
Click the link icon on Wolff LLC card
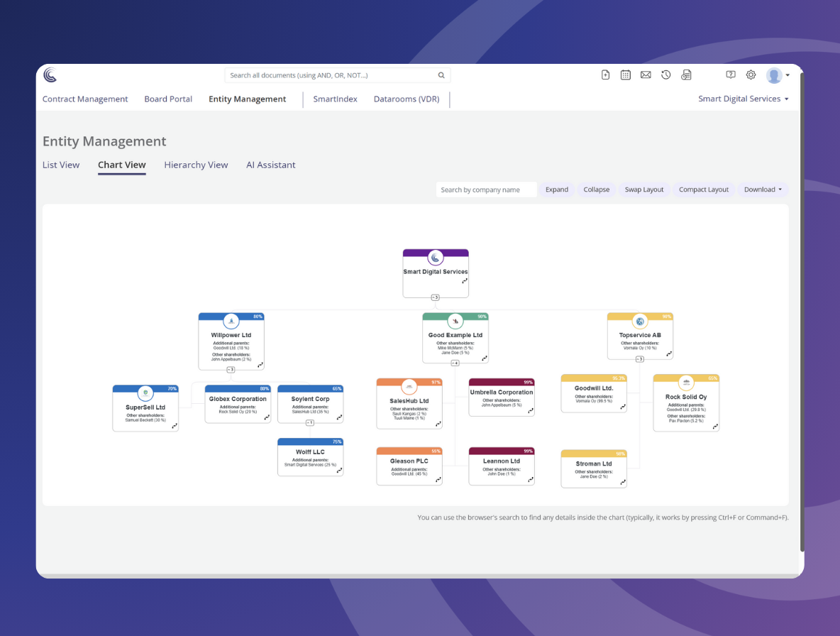339,470
